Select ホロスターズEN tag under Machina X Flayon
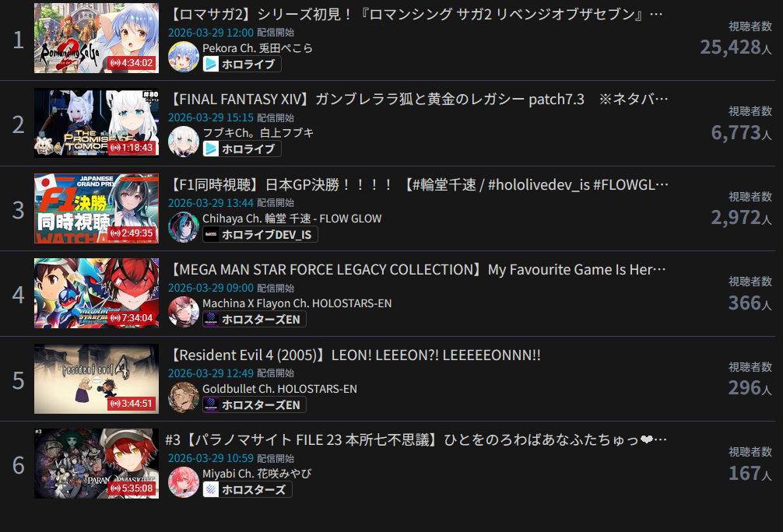The image size is (783, 532). coord(255,320)
